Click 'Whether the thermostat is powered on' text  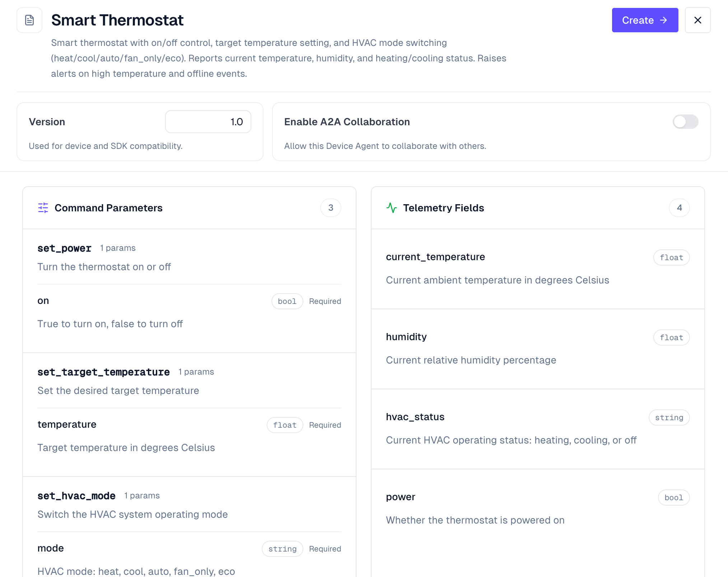click(475, 520)
